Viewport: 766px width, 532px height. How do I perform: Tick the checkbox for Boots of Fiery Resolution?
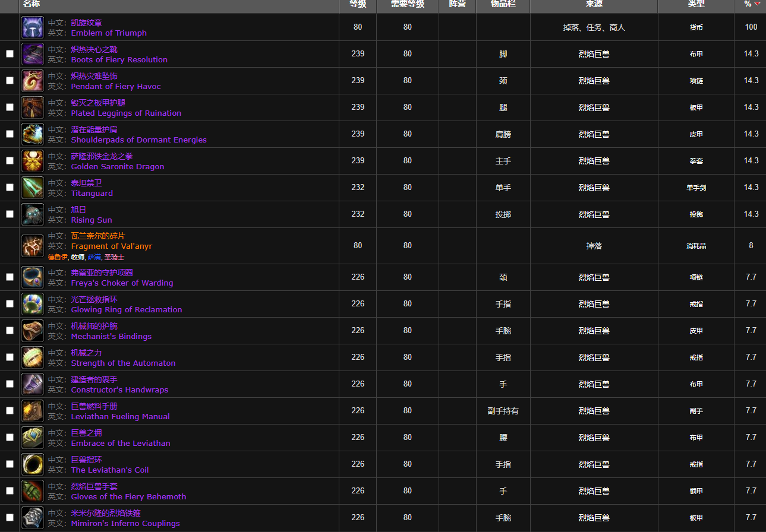tap(10, 54)
